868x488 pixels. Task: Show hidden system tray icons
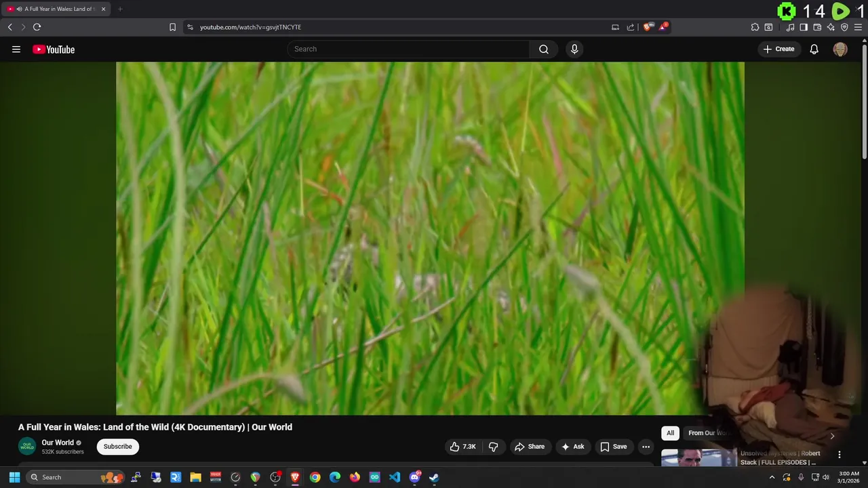pos(772,477)
